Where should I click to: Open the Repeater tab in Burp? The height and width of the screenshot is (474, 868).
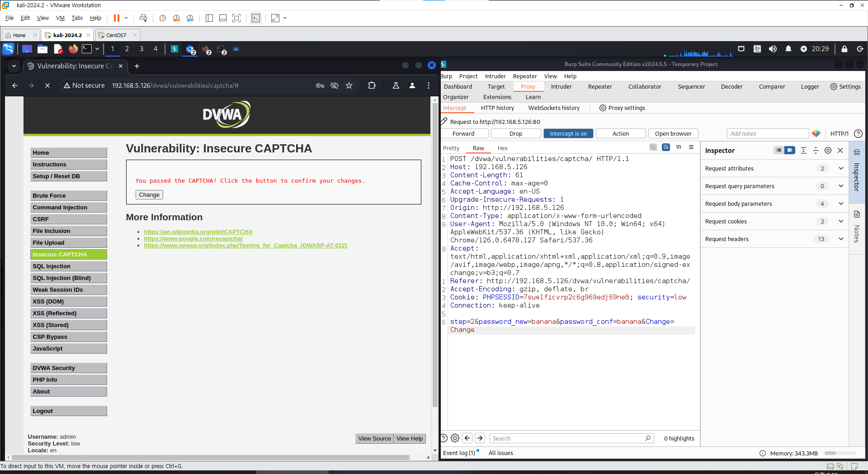pyautogui.click(x=600, y=86)
